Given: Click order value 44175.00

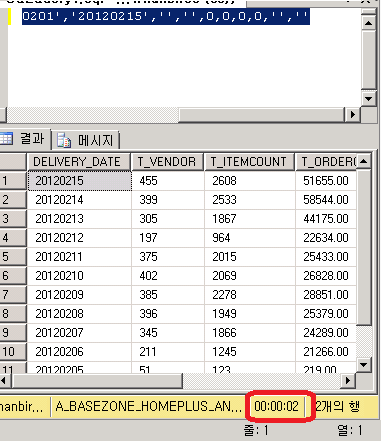Looking at the screenshot, I should tap(326, 219).
